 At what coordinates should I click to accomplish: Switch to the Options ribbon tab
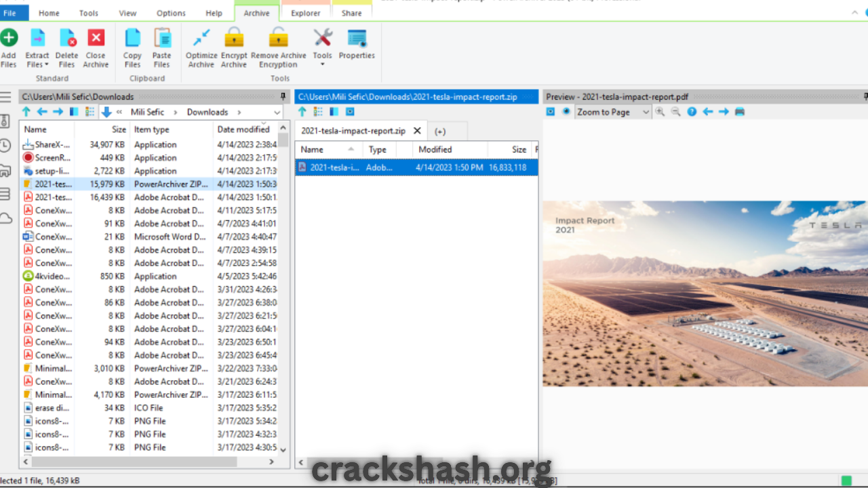171,13
